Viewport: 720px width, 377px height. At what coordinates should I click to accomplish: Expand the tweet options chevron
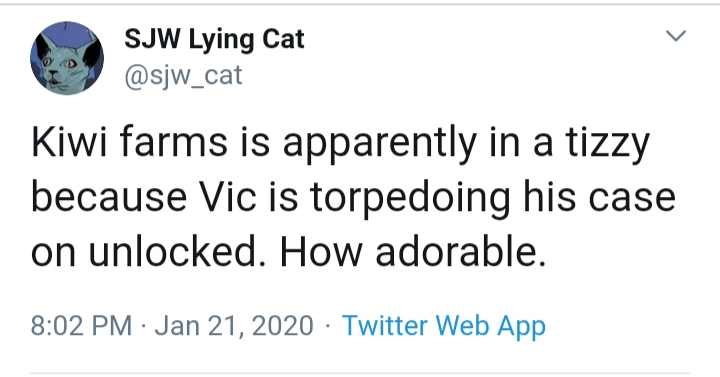[676, 36]
